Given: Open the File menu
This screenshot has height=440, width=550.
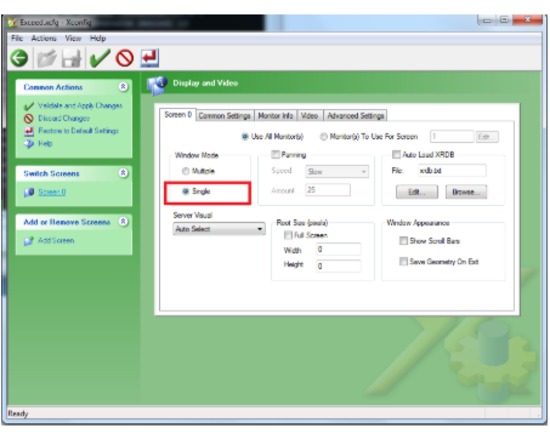Looking at the screenshot, I should tap(17, 38).
